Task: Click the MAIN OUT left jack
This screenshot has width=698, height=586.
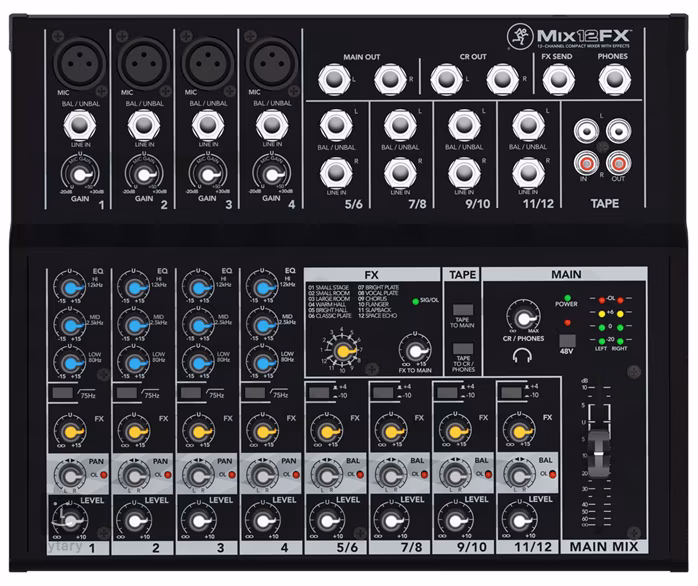Action: [331, 78]
